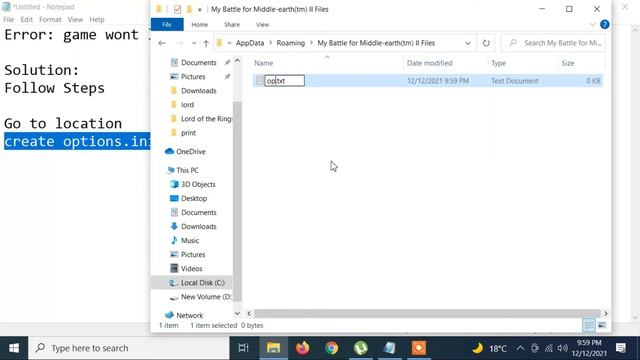The height and width of the screenshot is (360, 640).
Task: Open Notepad View menu
Action: 75,19
